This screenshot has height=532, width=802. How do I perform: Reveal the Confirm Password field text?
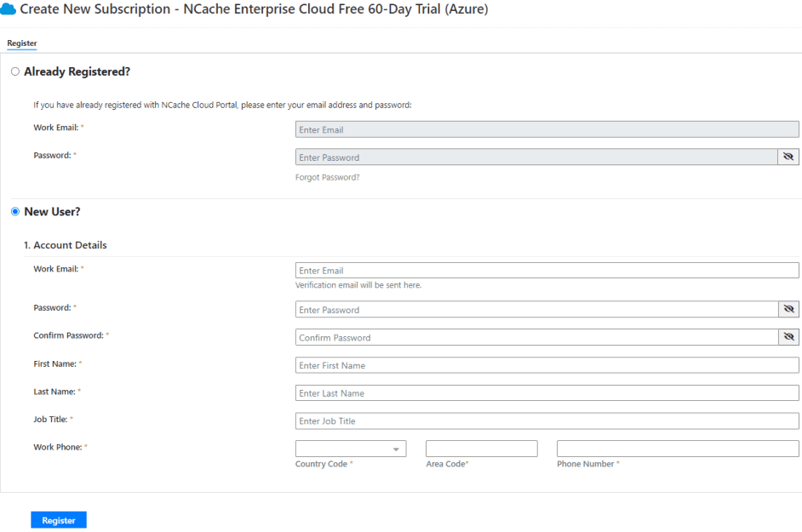coord(788,337)
